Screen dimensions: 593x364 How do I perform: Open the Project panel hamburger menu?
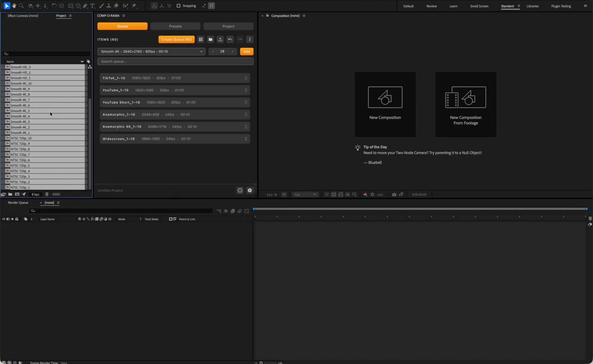pyautogui.click(x=70, y=16)
